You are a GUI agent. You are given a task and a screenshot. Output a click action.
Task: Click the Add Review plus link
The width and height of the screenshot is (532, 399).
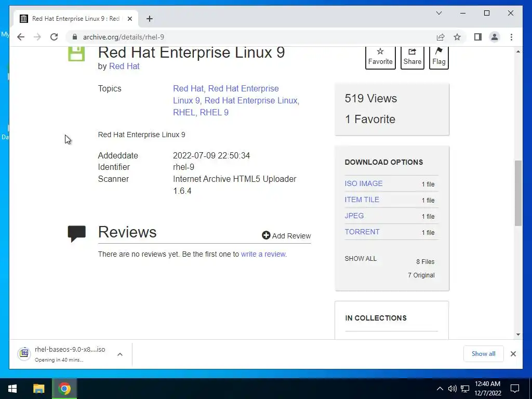tap(286, 236)
